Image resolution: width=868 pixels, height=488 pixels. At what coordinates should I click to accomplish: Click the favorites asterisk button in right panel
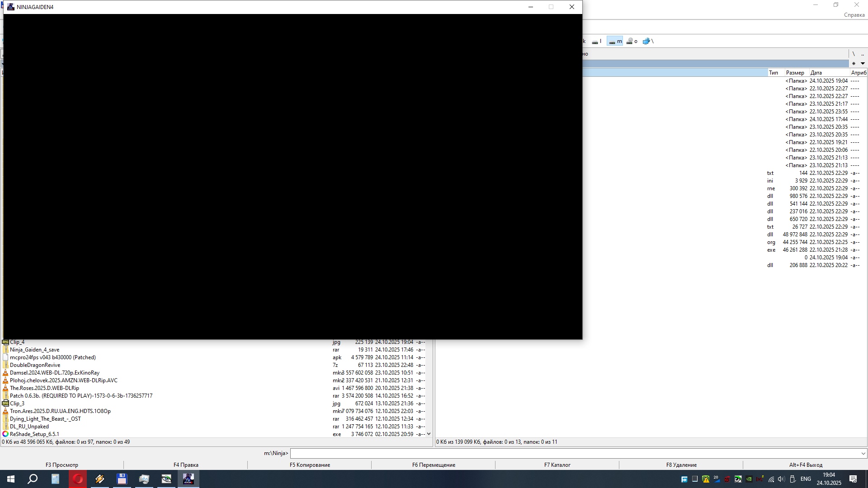pos(854,64)
